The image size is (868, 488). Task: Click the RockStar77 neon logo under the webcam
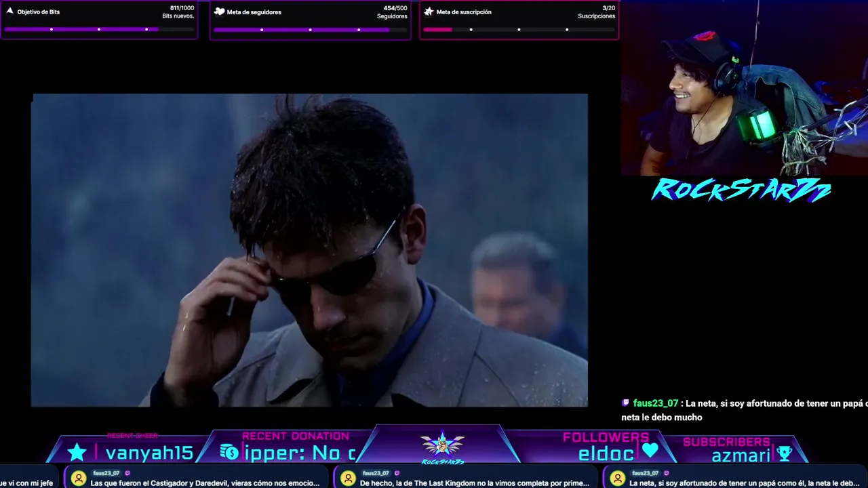pyautogui.click(x=741, y=190)
